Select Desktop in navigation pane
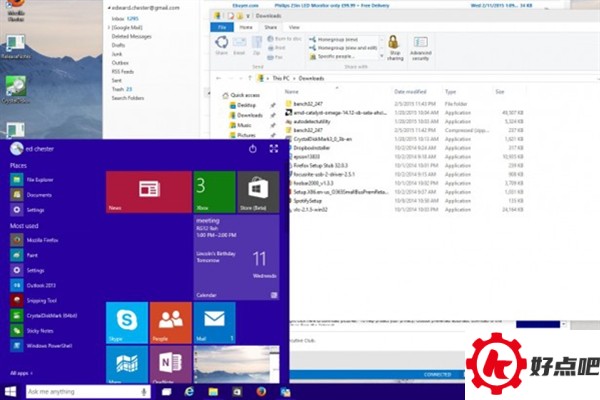 click(243, 105)
